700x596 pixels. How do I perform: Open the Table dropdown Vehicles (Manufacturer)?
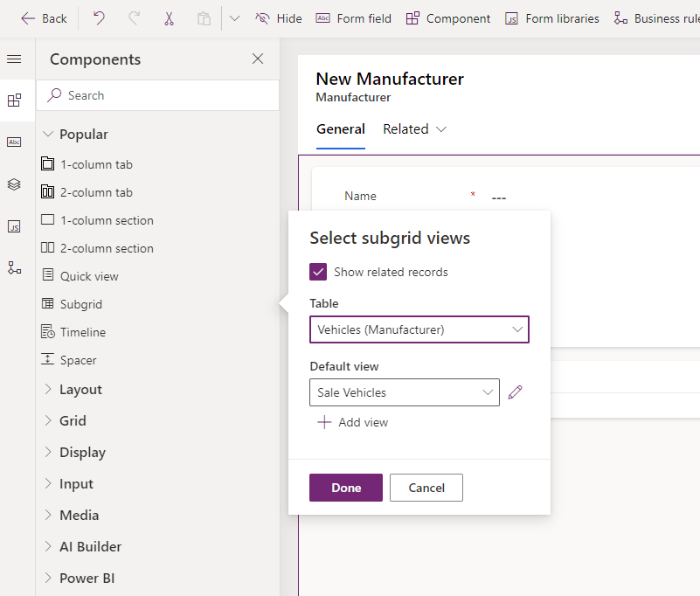tap(419, 329)
